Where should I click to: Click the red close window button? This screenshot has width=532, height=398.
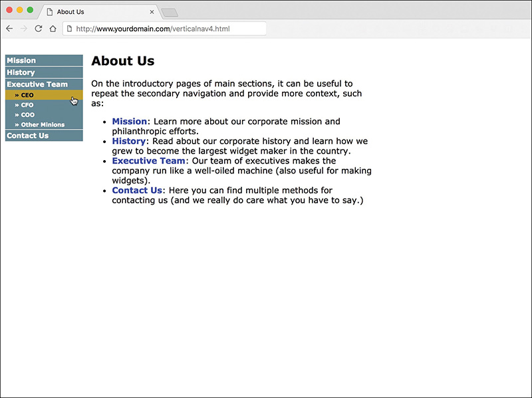click(9, 10)
